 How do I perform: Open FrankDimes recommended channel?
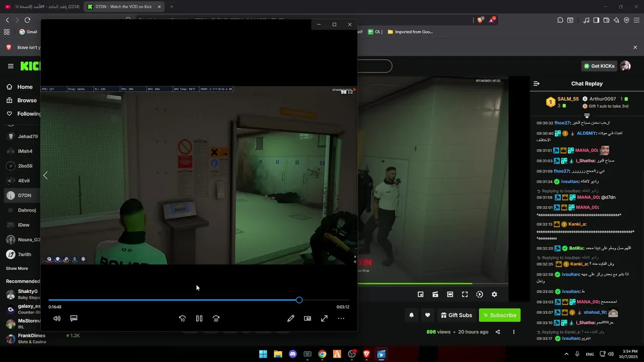25,338
